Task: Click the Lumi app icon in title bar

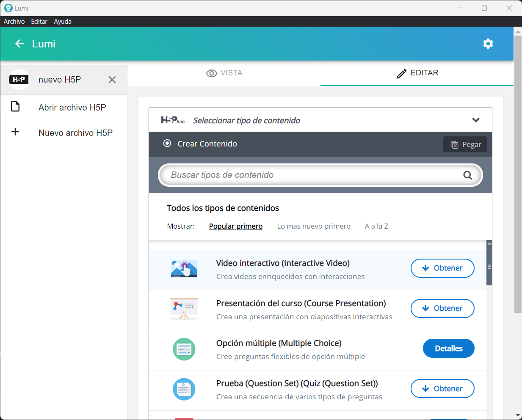Action: click(x=8, y=8)
